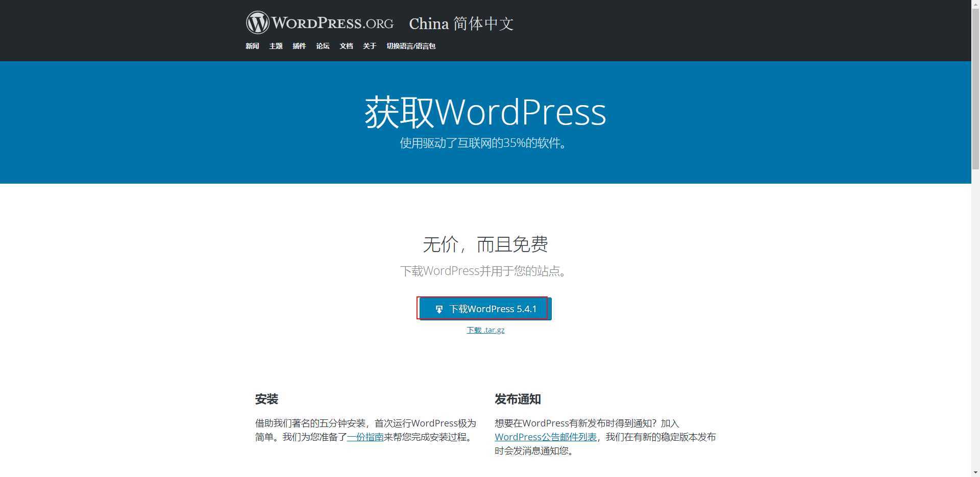Click the 下载WordPress并用于您的站点 text
Screen dimensions: 980x477
[x=483, y=271]
